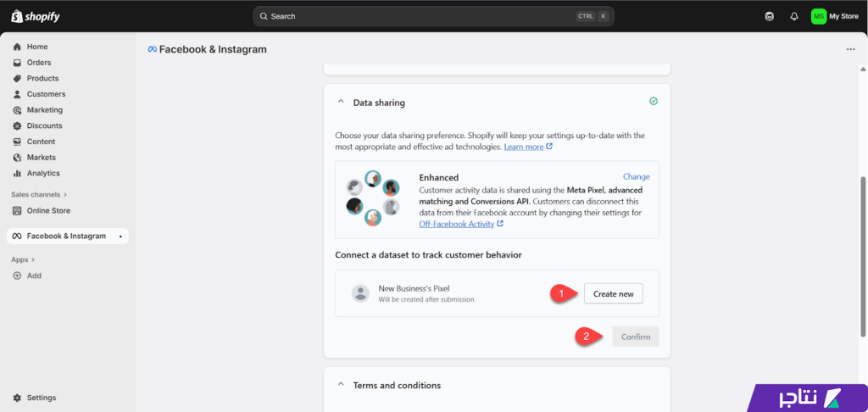Select Online Store sales channel
Viewport: 868px width, 412px height.
(x=48, y=210)
